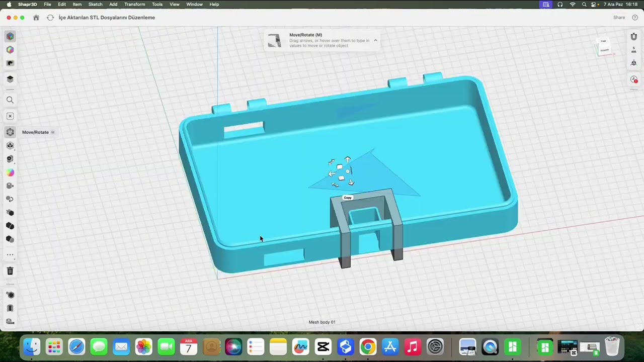Open the Tools menu
644x362 pixels.
(x=157, y=5)
